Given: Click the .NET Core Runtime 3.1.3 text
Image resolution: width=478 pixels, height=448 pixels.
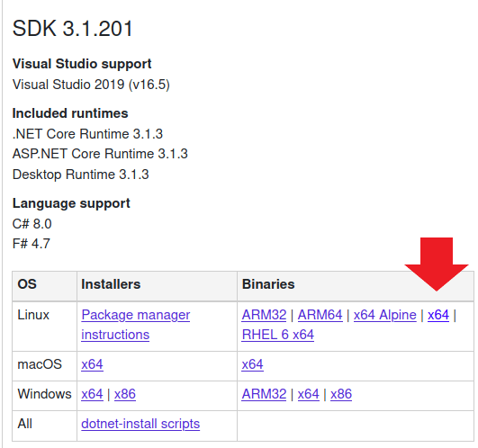Looking at the screenshot, I should click(x=87, y=134).
